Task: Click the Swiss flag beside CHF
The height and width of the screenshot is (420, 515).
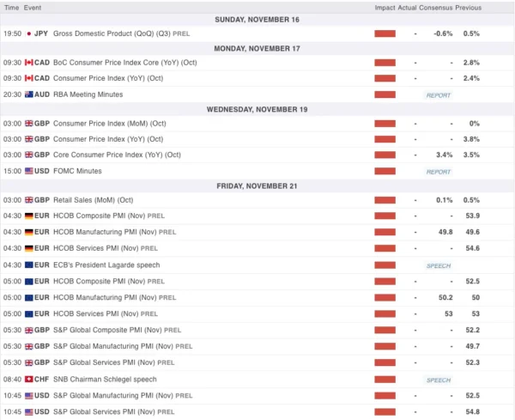Action: [28, 379]
